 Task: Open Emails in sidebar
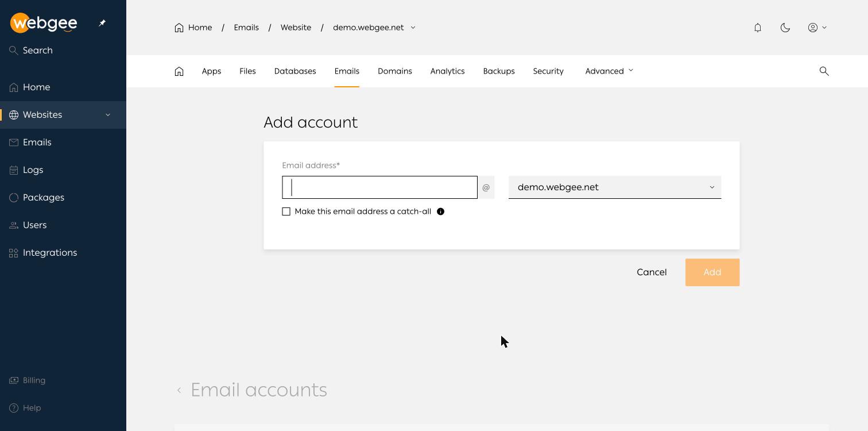63,143
